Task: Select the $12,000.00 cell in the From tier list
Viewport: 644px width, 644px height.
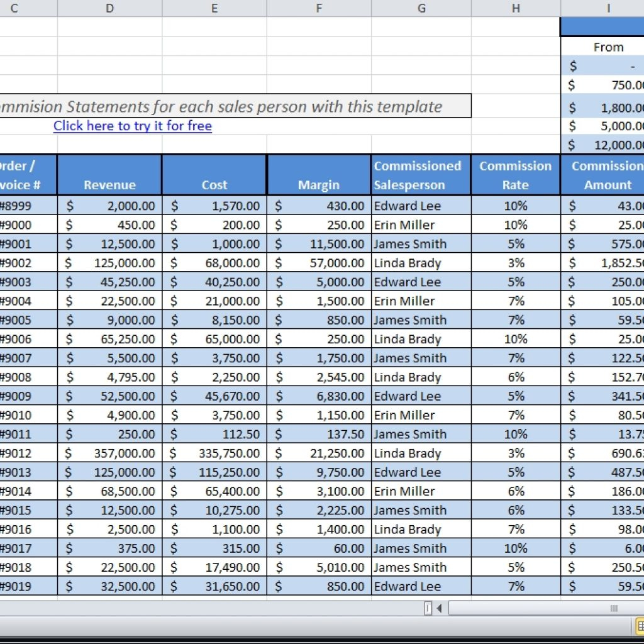Action: [607, 145]
